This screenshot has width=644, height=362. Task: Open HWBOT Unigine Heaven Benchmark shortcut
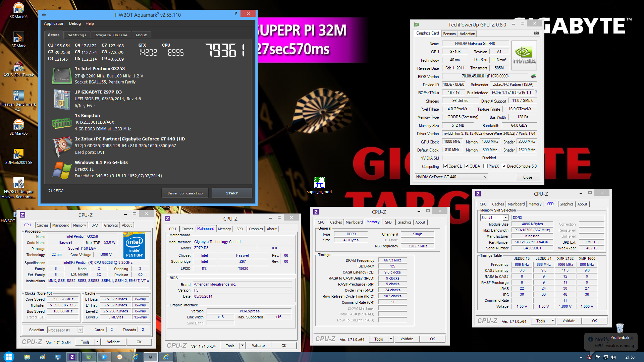point(18,188)
